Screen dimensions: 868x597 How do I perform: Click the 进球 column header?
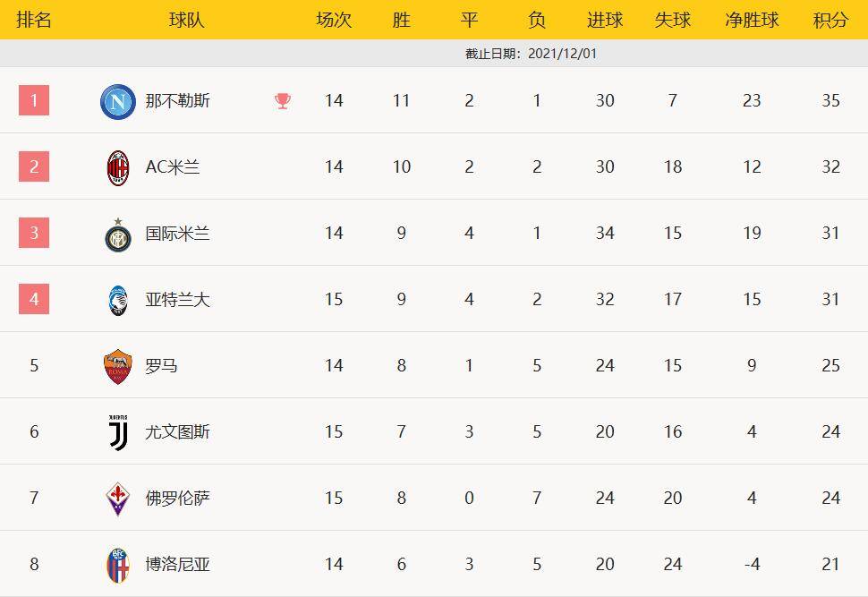tap(605, 20)
